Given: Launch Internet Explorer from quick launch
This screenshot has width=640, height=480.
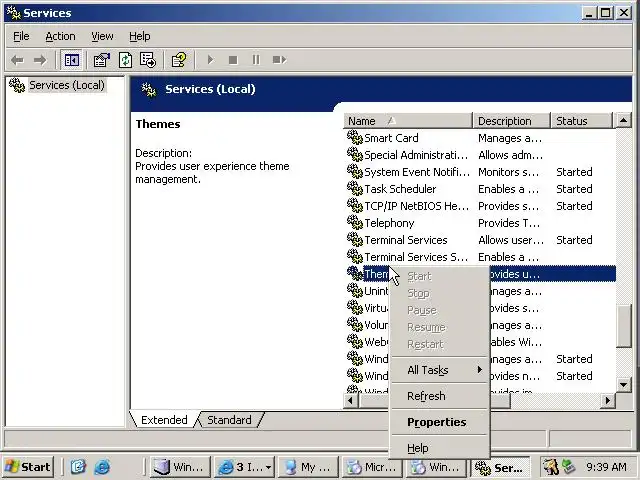Looking at the screenshot, I should (x=102, y=467).
